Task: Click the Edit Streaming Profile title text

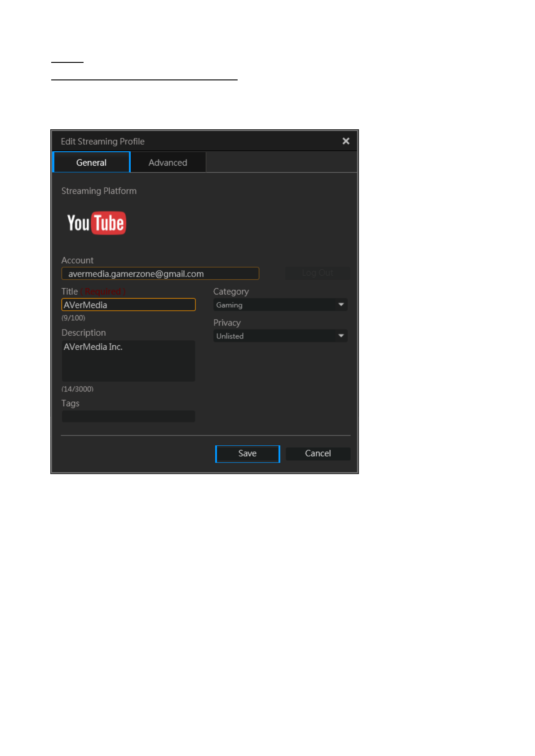Action: point(102,141)
